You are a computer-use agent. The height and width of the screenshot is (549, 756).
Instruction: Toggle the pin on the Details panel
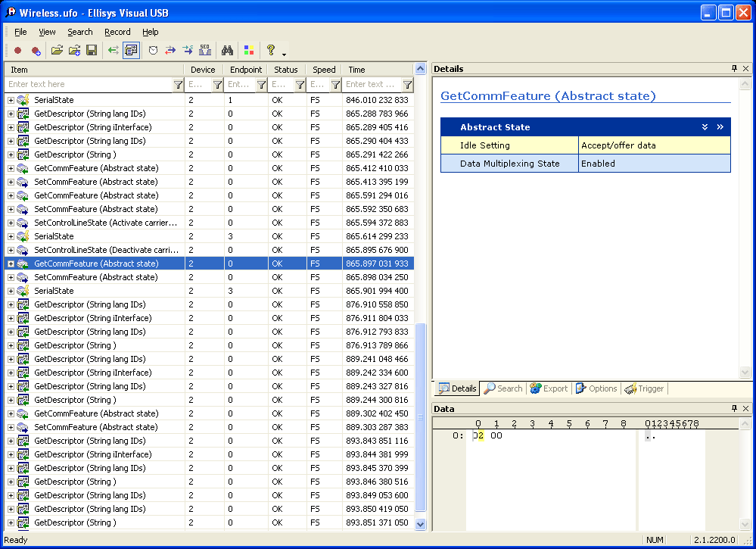[734, 69]
